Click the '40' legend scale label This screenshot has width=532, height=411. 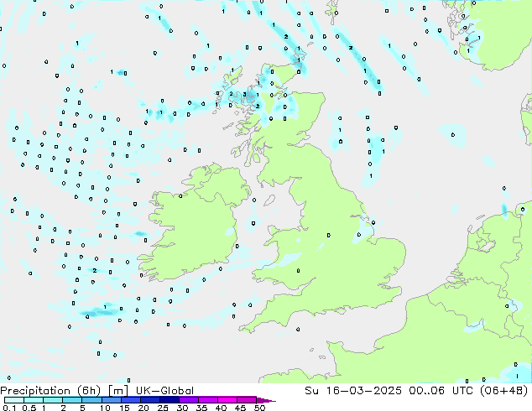click(x=221, y=408)
